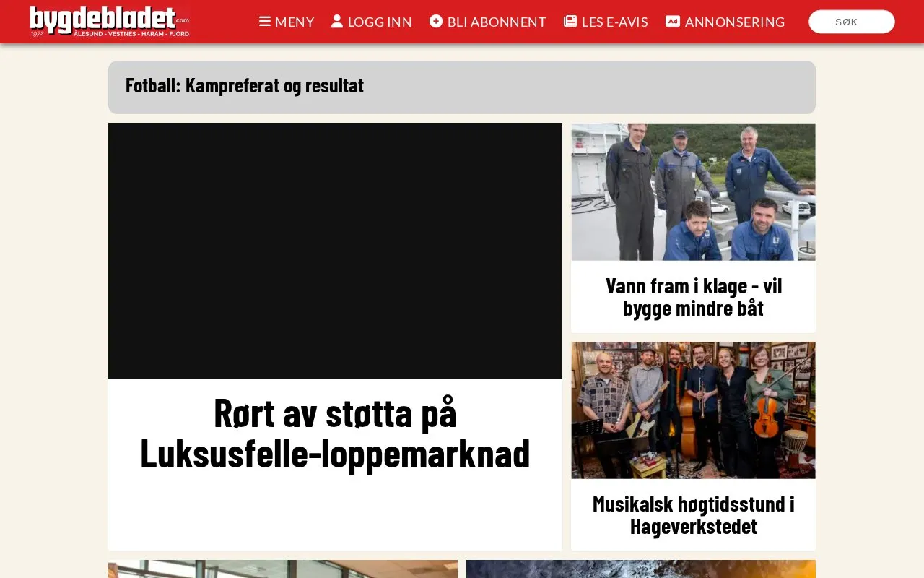Go to the ANNONSERING text
924x578 pixels.
click(x=735, y=22)
